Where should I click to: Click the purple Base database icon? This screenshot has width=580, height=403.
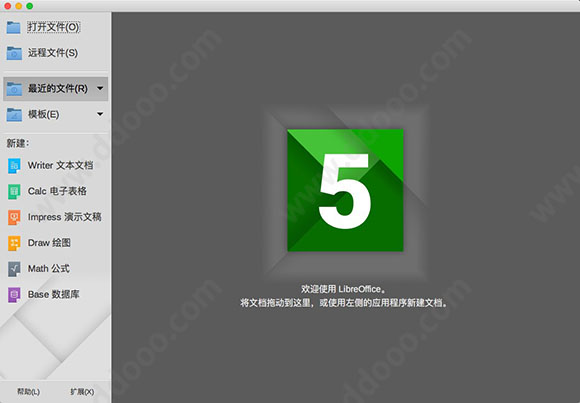tap(14, 295)
